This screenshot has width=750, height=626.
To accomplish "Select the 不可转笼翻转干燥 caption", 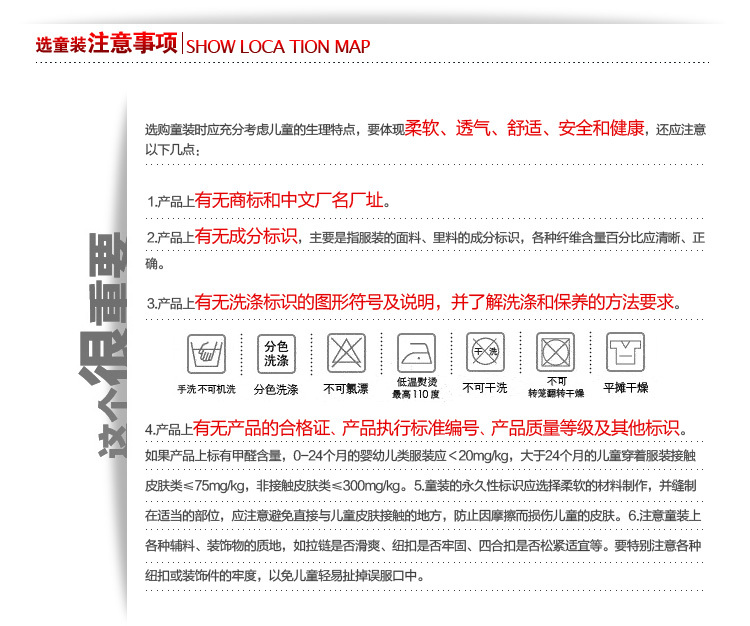I will (555, 389).
